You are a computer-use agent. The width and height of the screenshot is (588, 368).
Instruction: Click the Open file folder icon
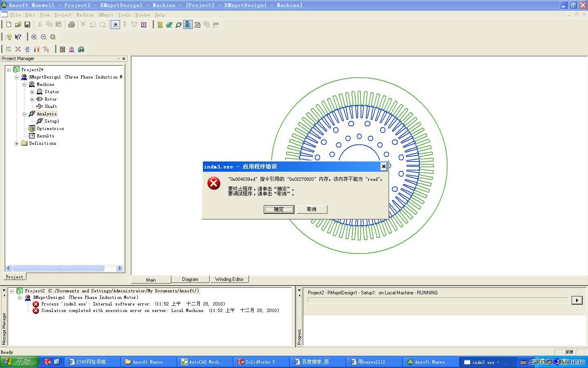tap(18, 25)
